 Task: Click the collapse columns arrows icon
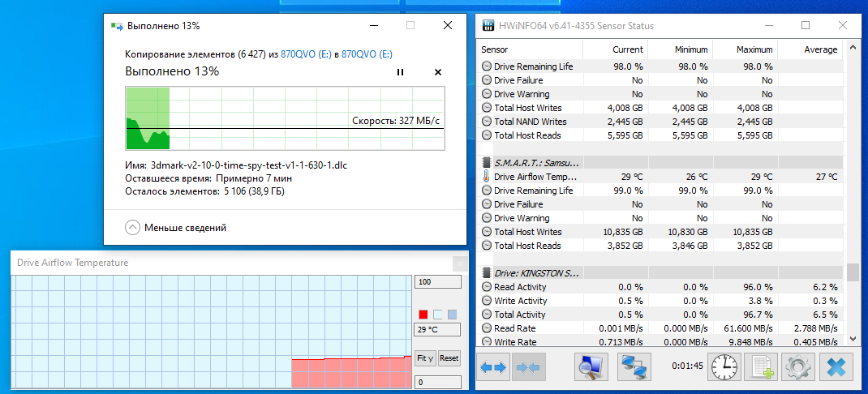529,367
